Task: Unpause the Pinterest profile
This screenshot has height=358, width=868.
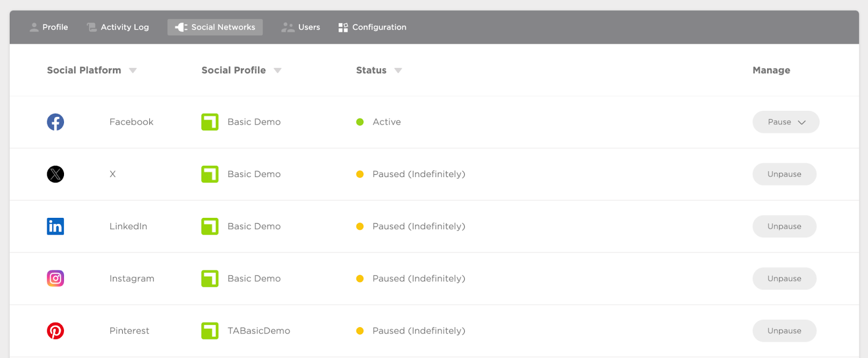Action: [784, 331]
